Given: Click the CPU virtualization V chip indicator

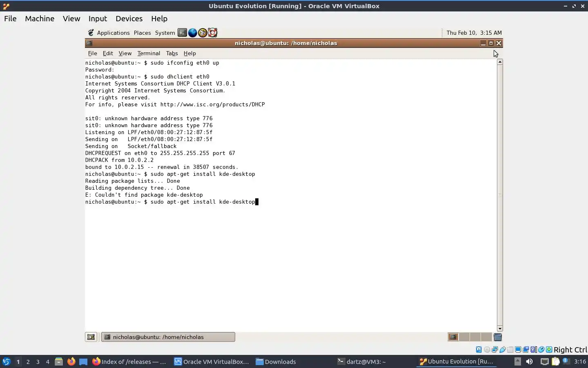Looking at the screenshot, I should click(533, 350).
